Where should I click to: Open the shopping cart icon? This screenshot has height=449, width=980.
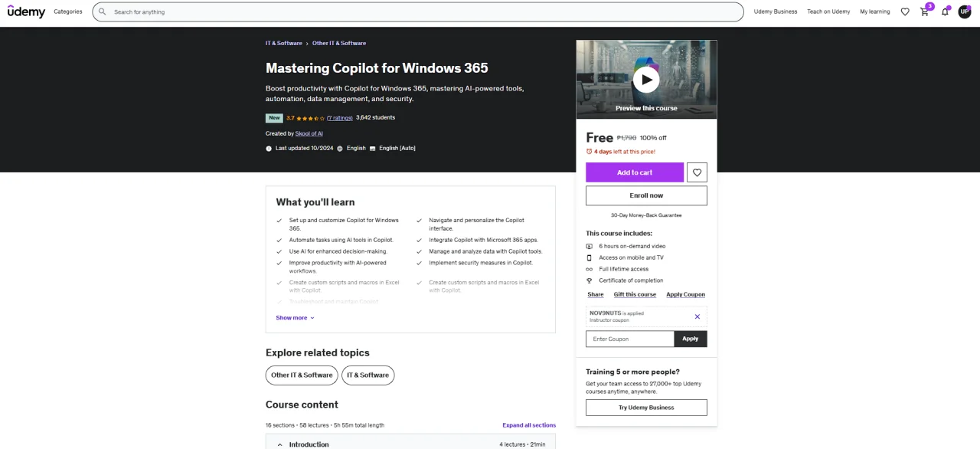(925, 11)
